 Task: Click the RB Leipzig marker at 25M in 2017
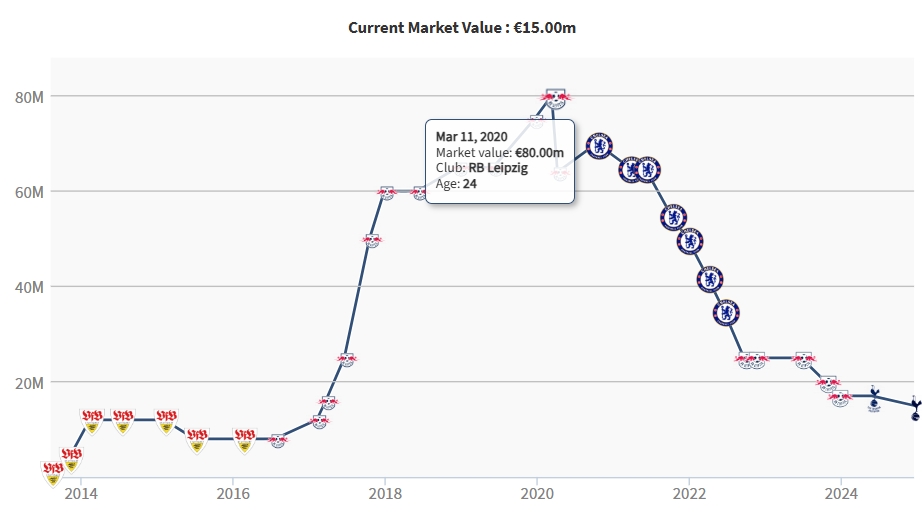coord(347,359)
